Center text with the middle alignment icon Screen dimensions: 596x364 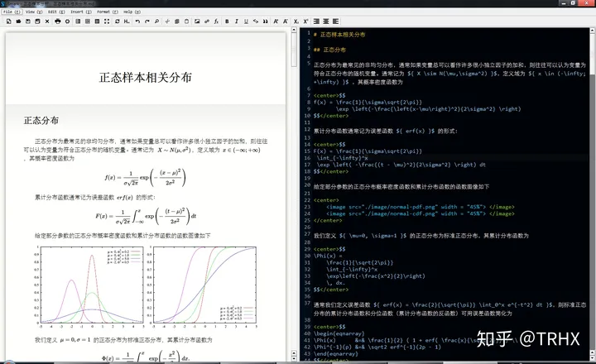pyautogui.click(x=326, y=22)
